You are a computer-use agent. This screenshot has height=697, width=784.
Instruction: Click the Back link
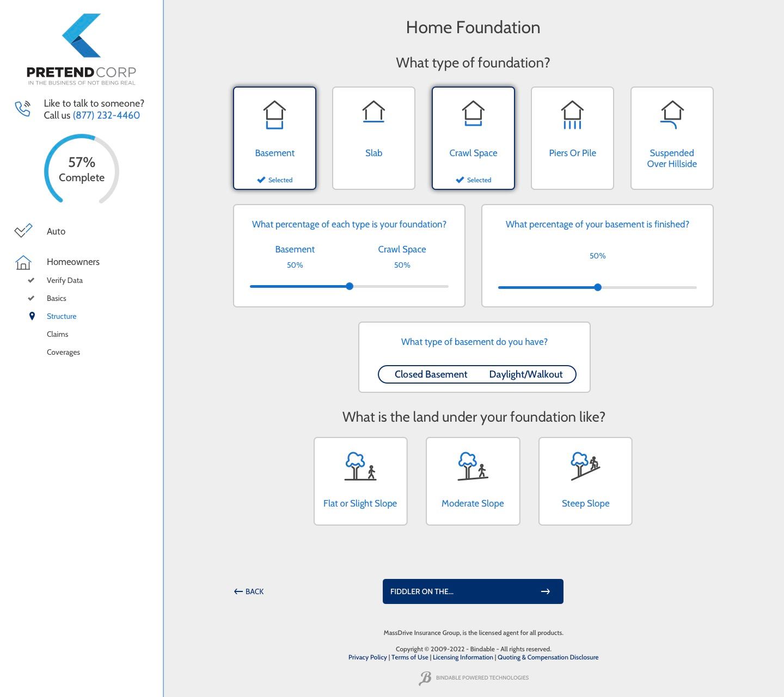(x=249, y=591)
